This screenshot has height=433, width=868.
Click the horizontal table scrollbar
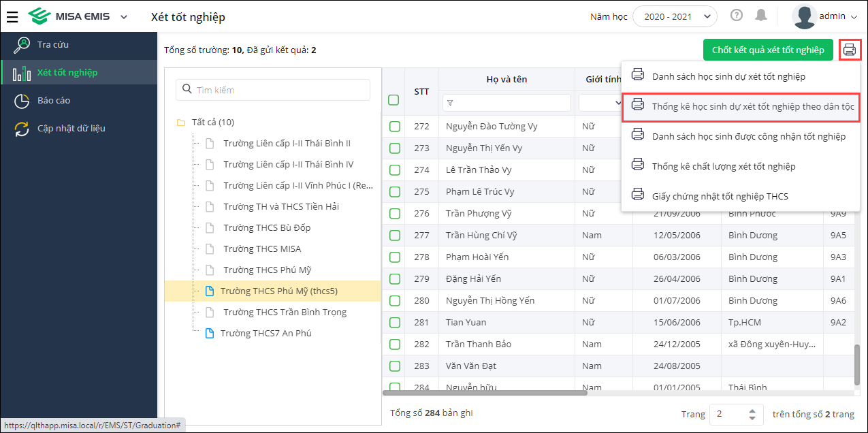pyautogui.click(x=485, y=392)
